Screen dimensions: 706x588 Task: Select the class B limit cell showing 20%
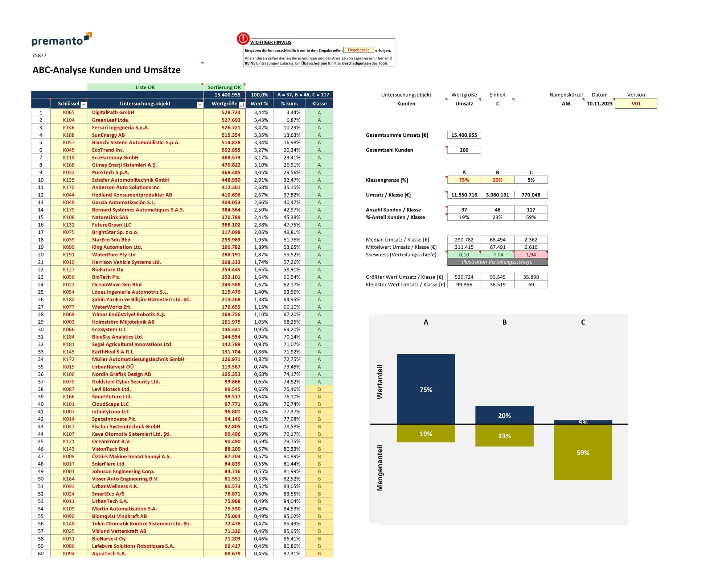tap(497, 180)
